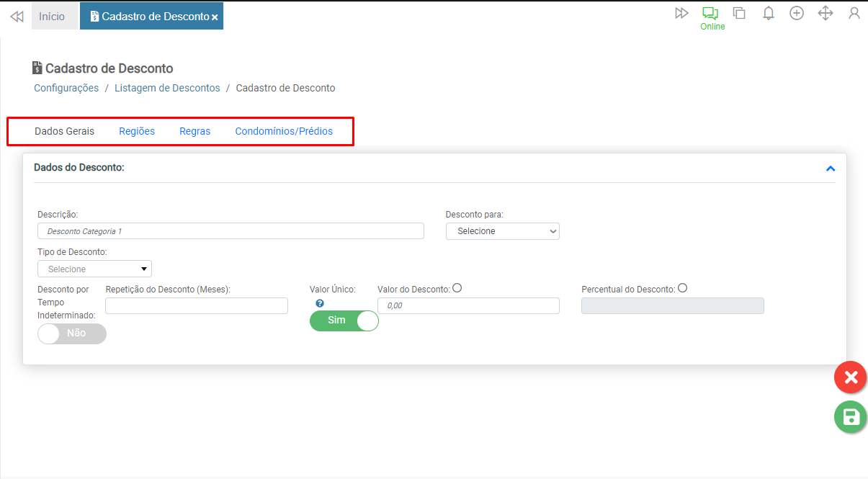
Task: Toggle the Valor Único Sim switch
Action: click(x=344, y=321)
